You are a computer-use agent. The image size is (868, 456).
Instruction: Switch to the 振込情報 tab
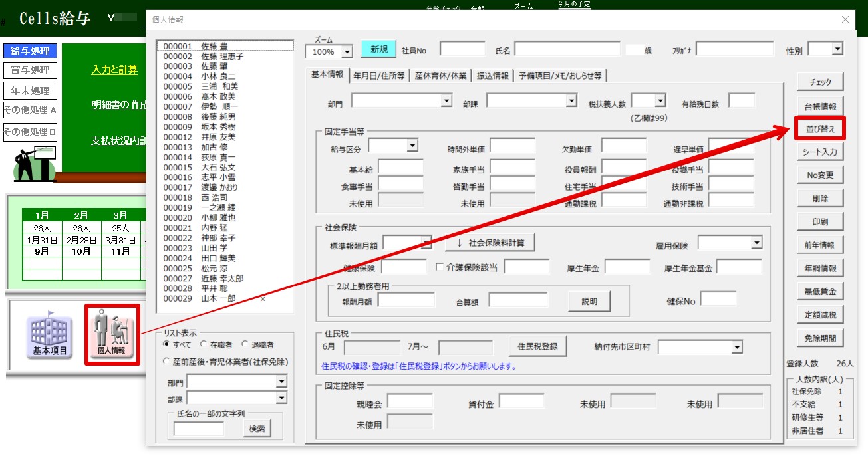coord(492,76)
